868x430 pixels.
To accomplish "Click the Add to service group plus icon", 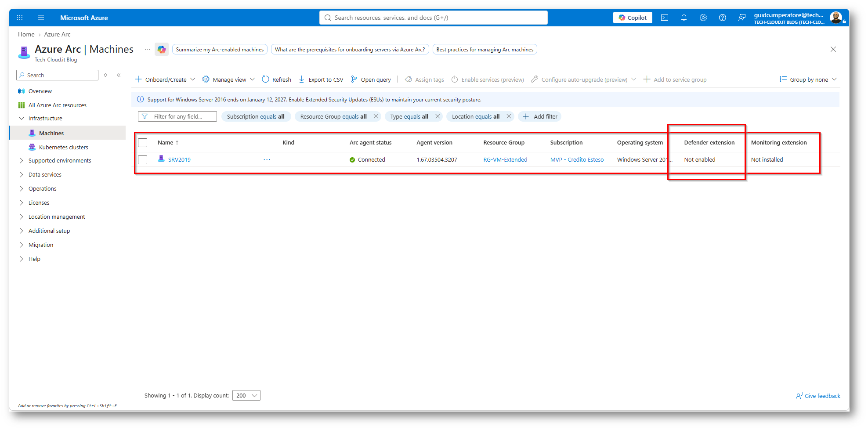I will [647, 79].
